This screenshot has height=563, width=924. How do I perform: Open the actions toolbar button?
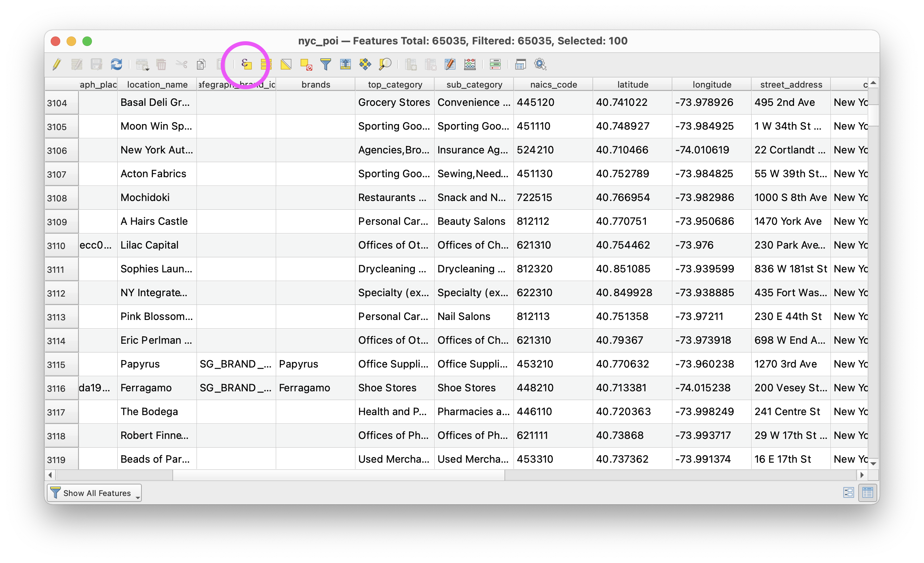[x=540, y=64]
